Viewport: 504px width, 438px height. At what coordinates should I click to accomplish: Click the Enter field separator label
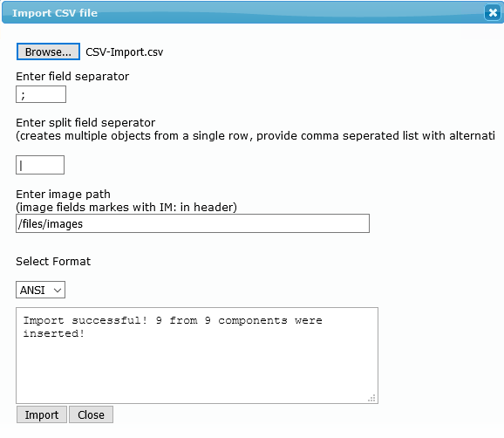pyautogui.click(x=72, y=77)
